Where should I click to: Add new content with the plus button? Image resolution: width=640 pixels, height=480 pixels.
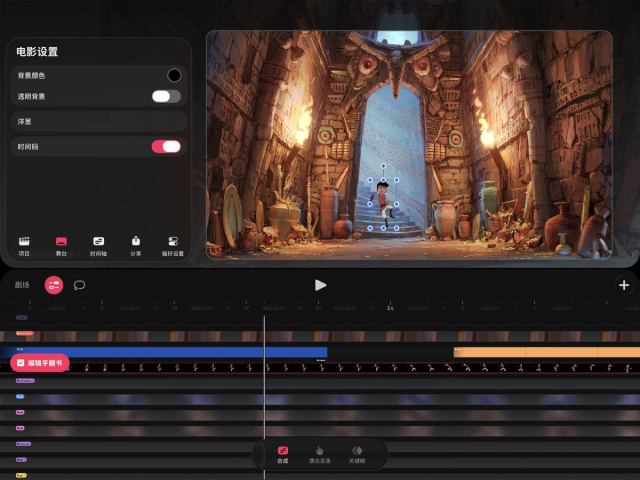[624, 285]
